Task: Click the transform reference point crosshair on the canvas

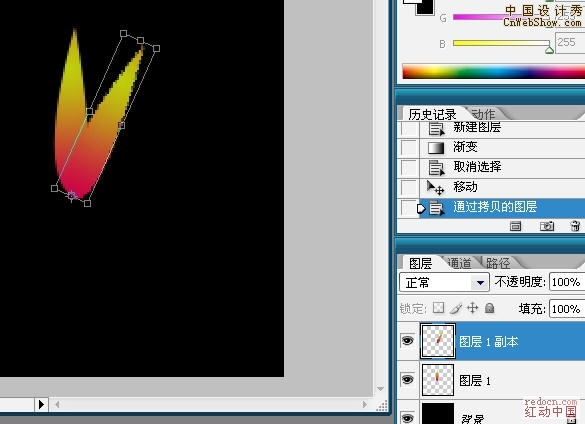Action: (72, 196)
